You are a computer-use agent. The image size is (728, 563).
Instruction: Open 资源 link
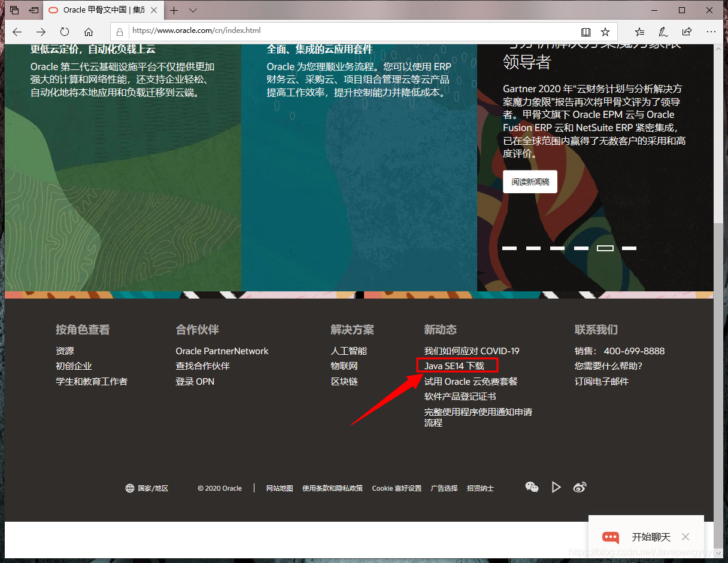(65, 351)
